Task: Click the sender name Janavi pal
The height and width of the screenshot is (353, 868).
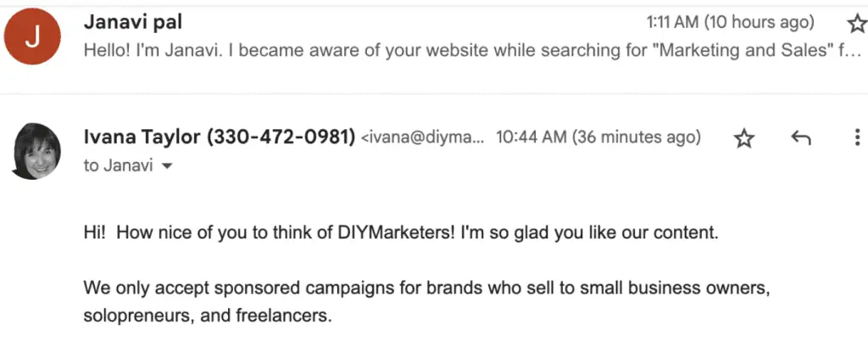Action: click(133, 22)
